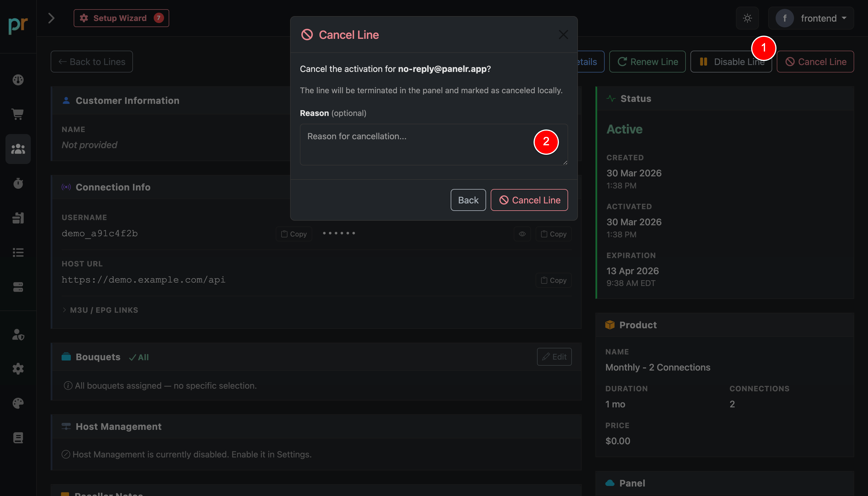Click the partially hidden Details button
This screenshot has height=496, width=868.
[591, 62]
